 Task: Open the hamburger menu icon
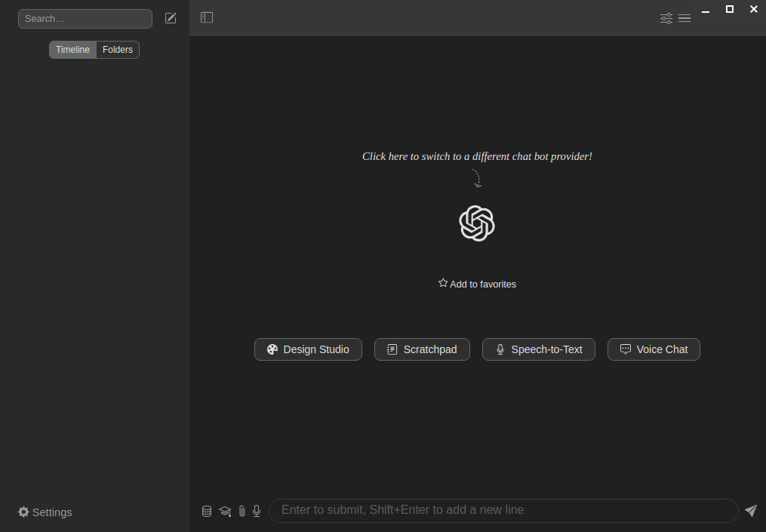point(684,19)
